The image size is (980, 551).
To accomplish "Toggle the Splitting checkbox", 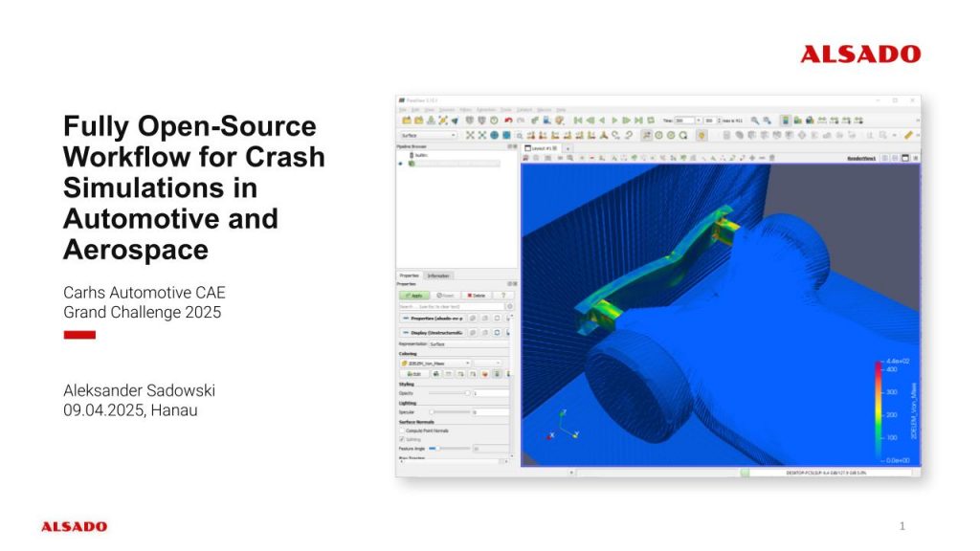I will click(x=402, y=440).
